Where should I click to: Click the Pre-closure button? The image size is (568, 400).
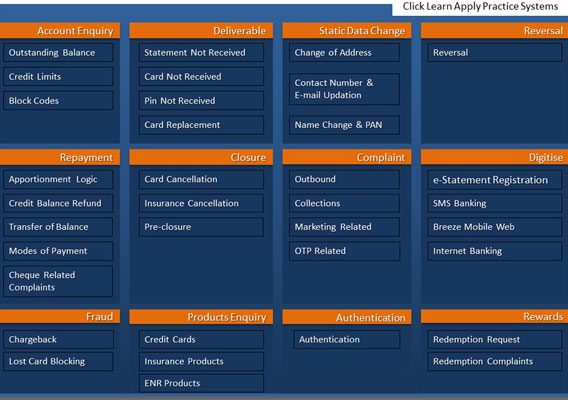pyautogui.click(x=201, y=227)
